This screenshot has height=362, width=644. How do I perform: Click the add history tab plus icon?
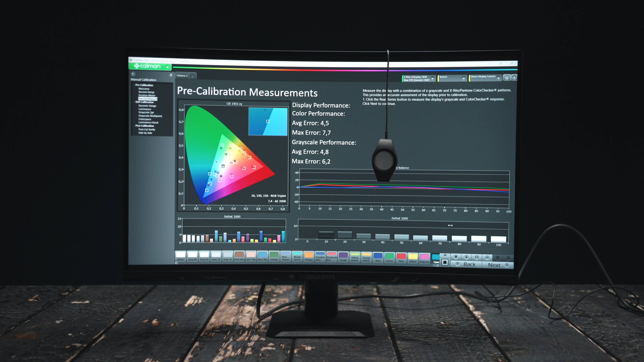(192, 76)
